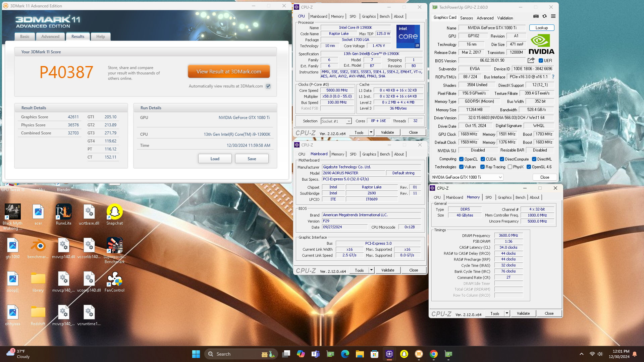The width and height of the screenshot is (644, 362).
Task: Take a GPU-Z screenshot with camera icon
Action: tap(536, 16)
